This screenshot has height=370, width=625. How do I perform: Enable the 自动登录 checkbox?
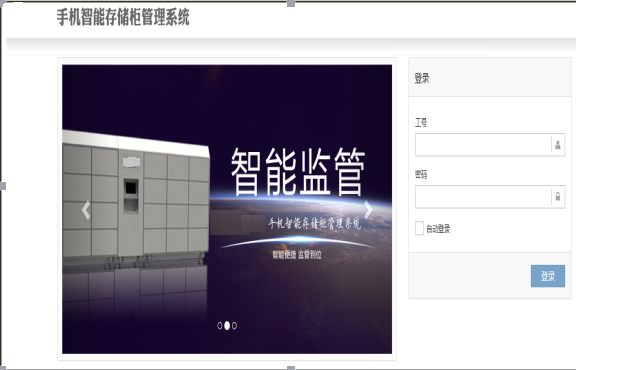[419, 228]
